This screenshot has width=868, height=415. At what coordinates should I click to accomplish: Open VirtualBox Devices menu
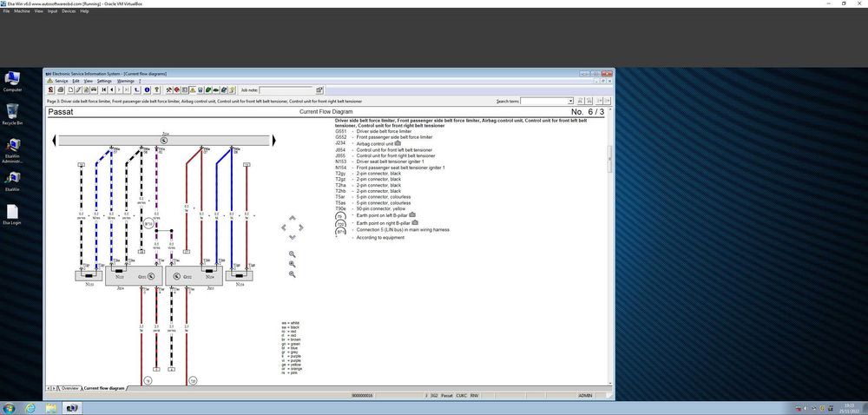(69, 11)
